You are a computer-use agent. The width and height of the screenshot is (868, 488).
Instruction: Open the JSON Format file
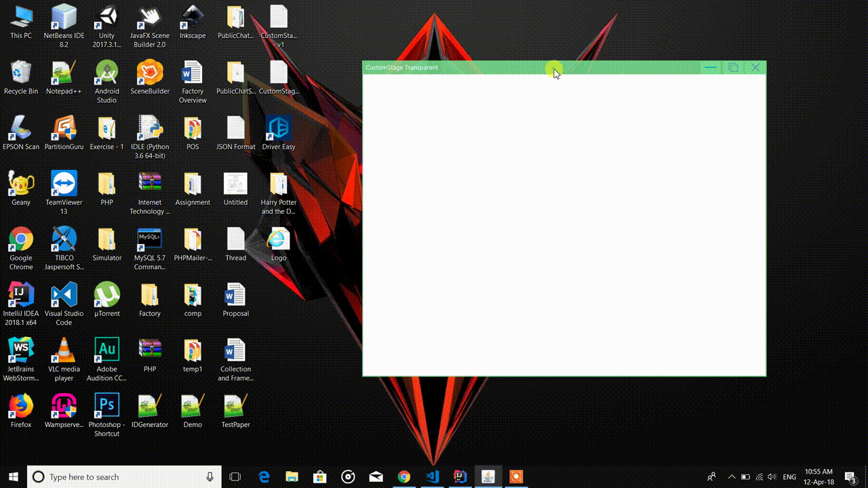pyautogui.click(x=235, y=133)
